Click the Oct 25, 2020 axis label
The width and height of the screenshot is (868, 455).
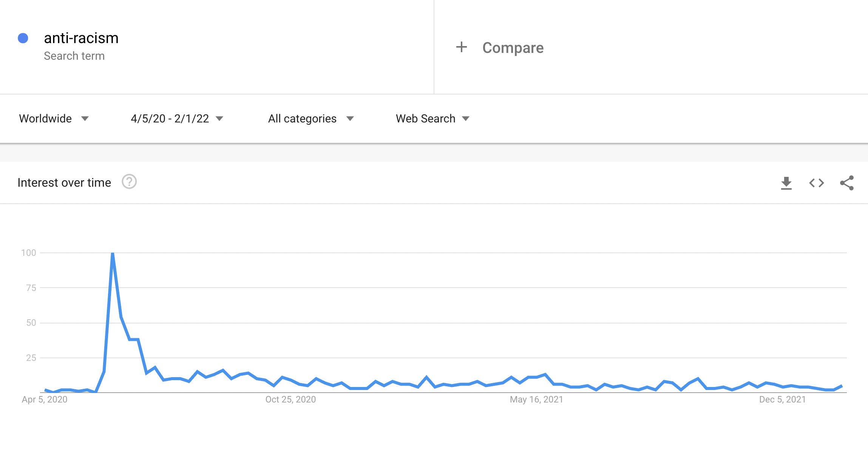pos(290,399)
